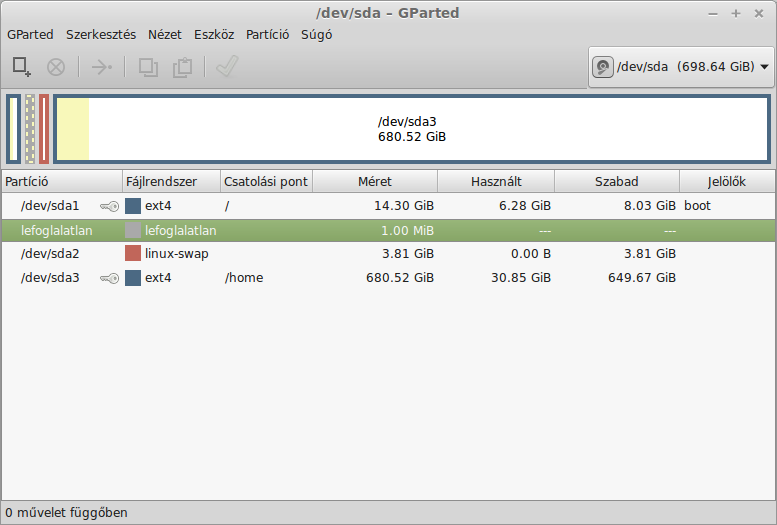777x525 pixels.
Task: Click the Copy partition toolbar icon
Action: tap(148, 67)
